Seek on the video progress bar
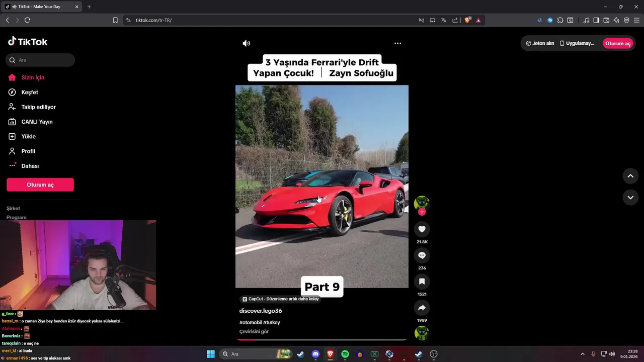 (x=322, y=340)
